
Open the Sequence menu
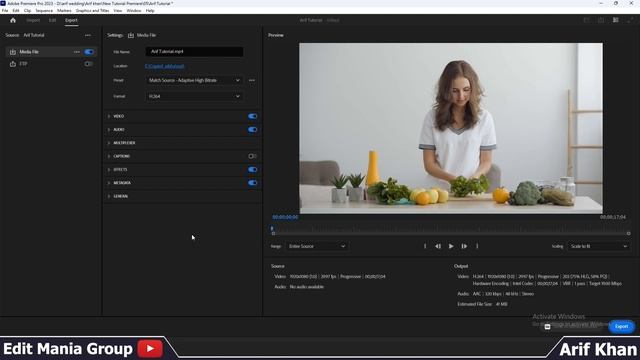(44, 11)
